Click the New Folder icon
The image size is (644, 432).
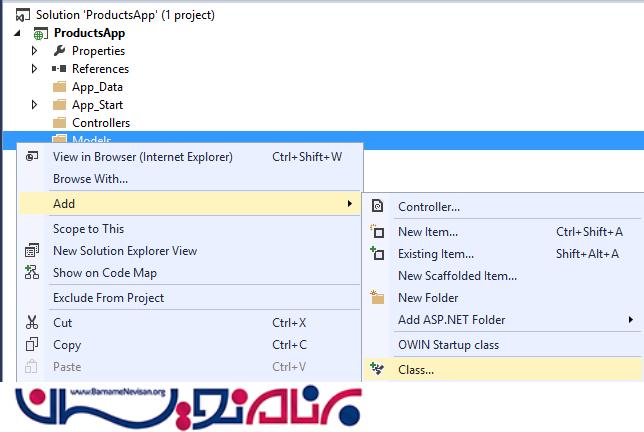pos(377,298)
